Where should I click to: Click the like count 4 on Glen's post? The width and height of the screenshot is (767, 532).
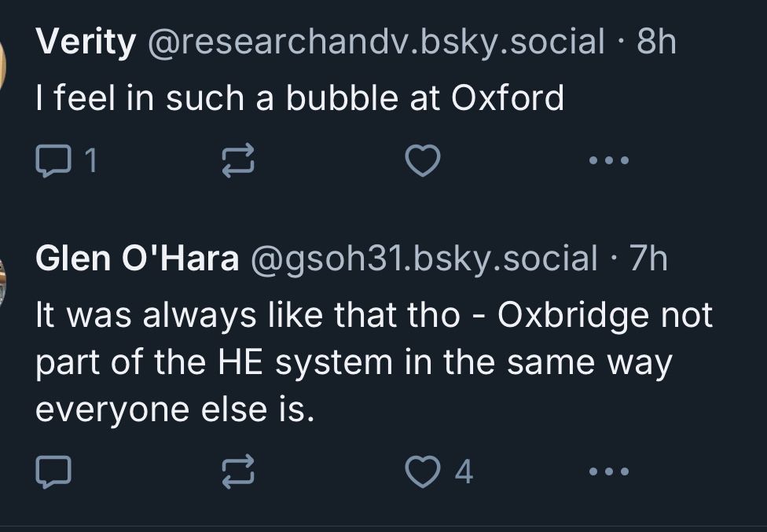coord(464,471)
